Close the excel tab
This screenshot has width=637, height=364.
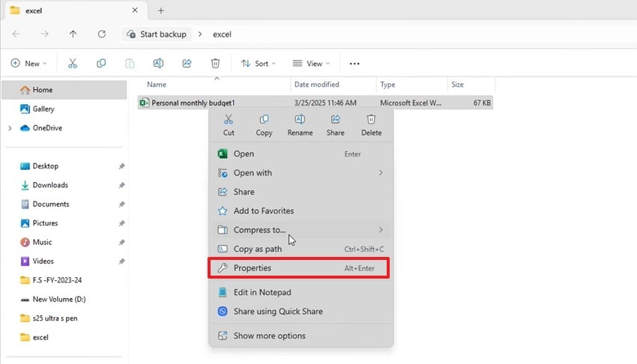(x=135, y=10)
